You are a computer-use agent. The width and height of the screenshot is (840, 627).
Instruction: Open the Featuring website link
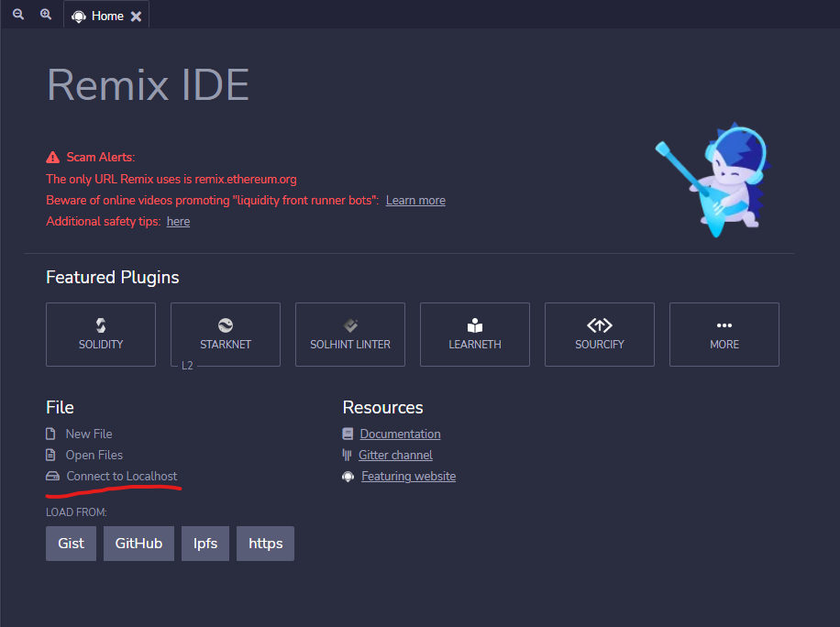[409, 476]
